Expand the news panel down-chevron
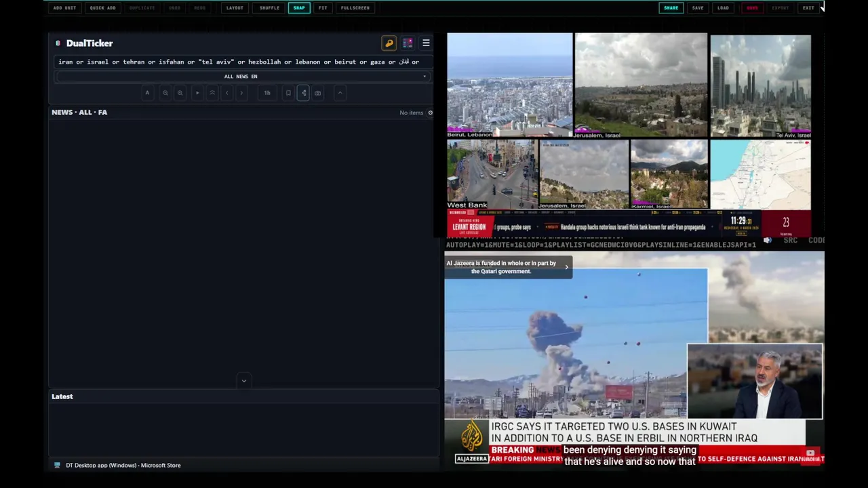Image resolution: width=868 pixels, height=488 pixels. (x=244, y=381)
